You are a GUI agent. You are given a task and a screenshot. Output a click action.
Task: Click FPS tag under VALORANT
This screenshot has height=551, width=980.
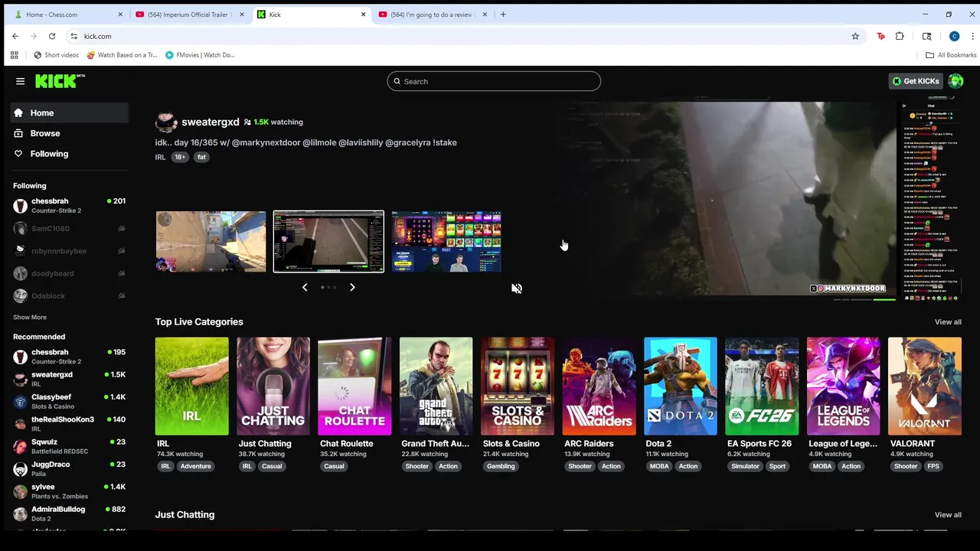coord(933,466)
